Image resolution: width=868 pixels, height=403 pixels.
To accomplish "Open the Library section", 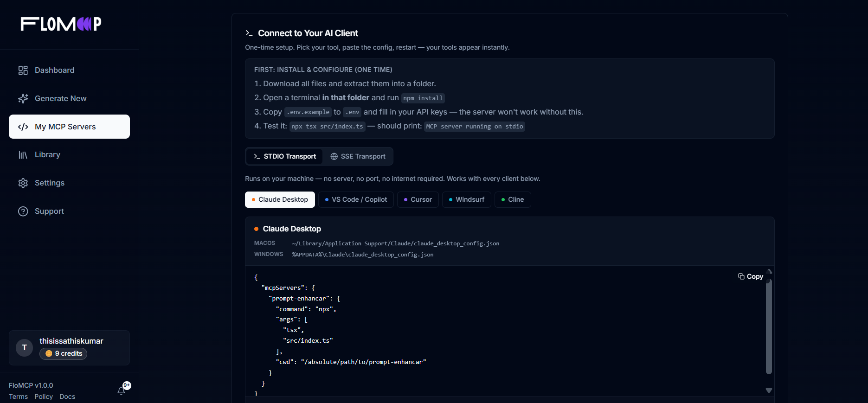I will [x=47, y=154].
